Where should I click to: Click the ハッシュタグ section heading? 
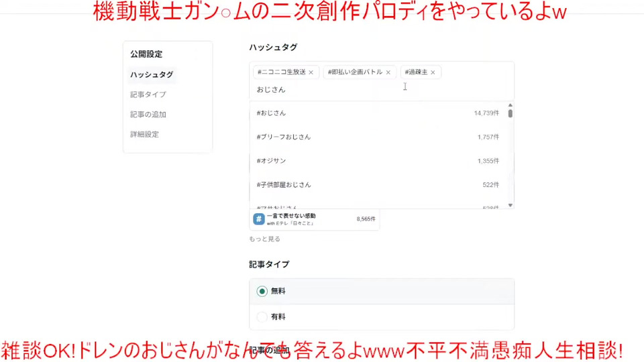tap(273, 47)
